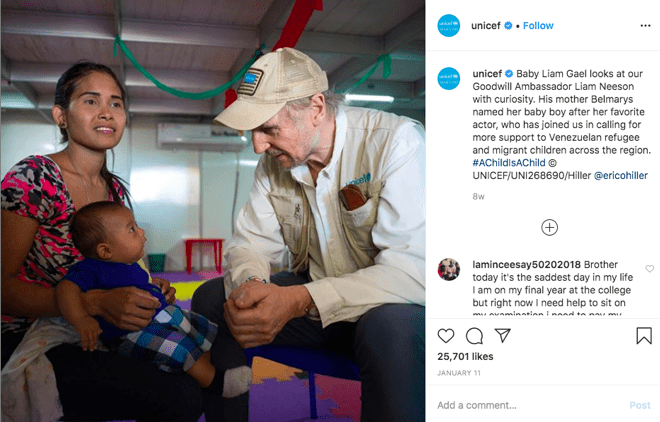Open the #AChildIsAChild hashtag
The image size is (660, 422).
[x=509, y=163]
